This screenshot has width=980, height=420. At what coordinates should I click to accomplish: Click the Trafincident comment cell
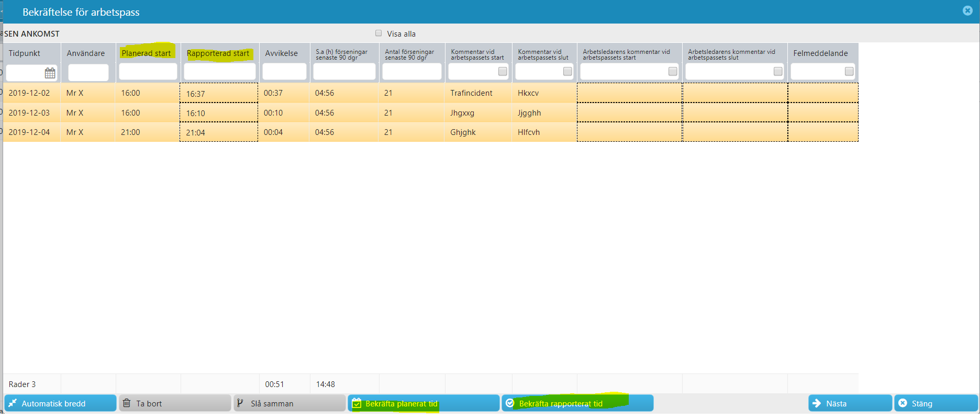tap(478, 93)
